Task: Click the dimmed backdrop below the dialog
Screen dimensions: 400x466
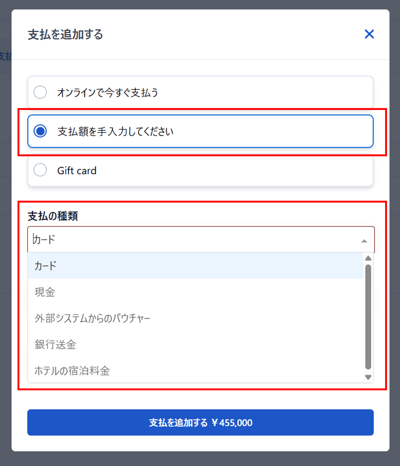Action: point(200,459)
